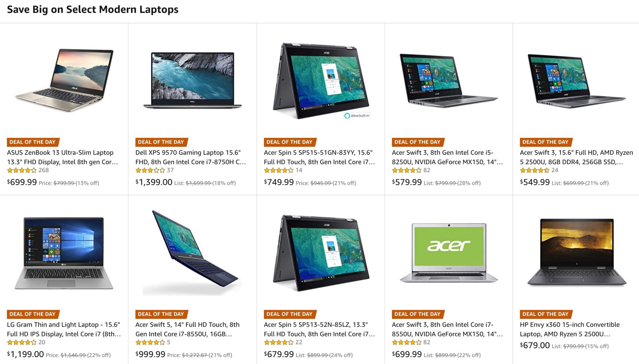This screenshot has height=364, width=639.
Task: Click the ASUS ZenBook 13 title link
Action: pos(63,157)
